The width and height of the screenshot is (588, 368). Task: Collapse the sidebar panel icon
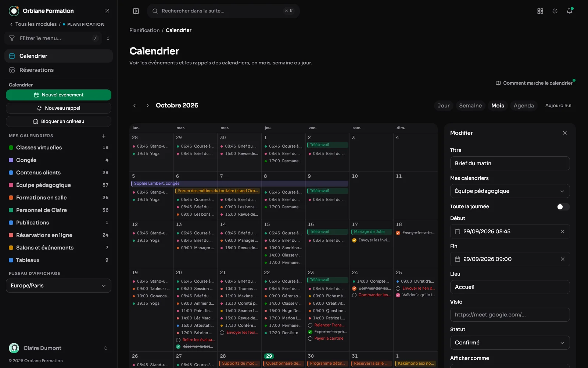[x=136, y=11]
